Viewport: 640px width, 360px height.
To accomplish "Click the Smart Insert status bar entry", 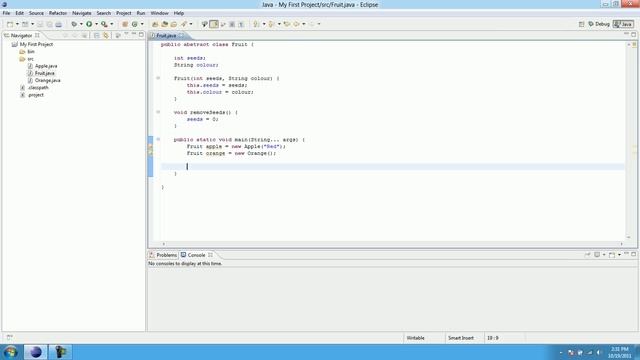I will (461, 338).
